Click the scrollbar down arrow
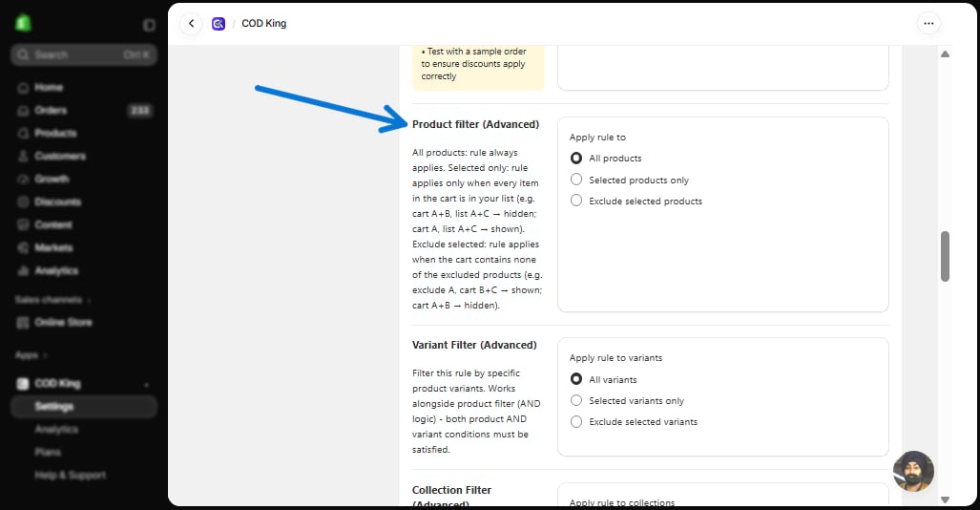980x510 pixels. (x=945, y=499)
